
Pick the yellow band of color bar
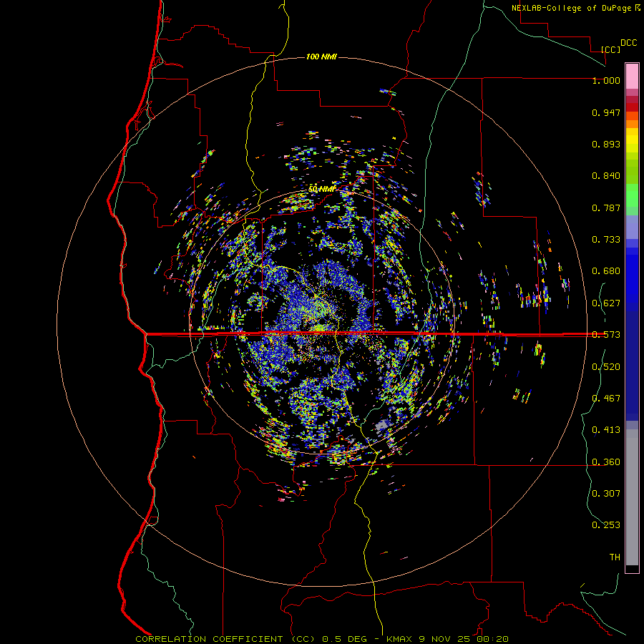(x=632, y=140)
